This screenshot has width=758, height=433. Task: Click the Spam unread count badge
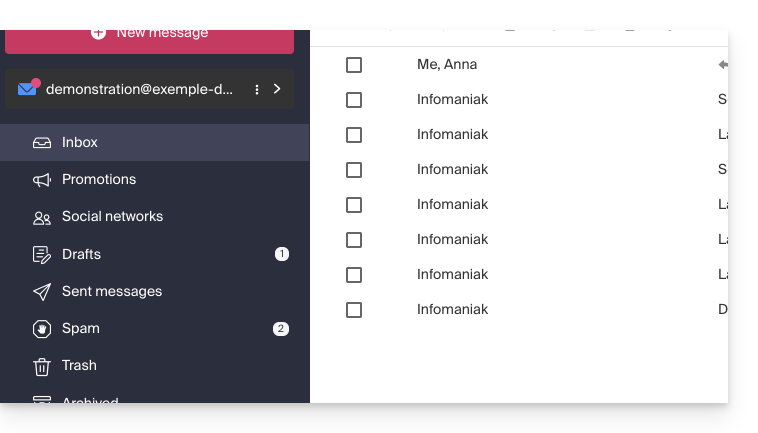[x=281, y=329]
